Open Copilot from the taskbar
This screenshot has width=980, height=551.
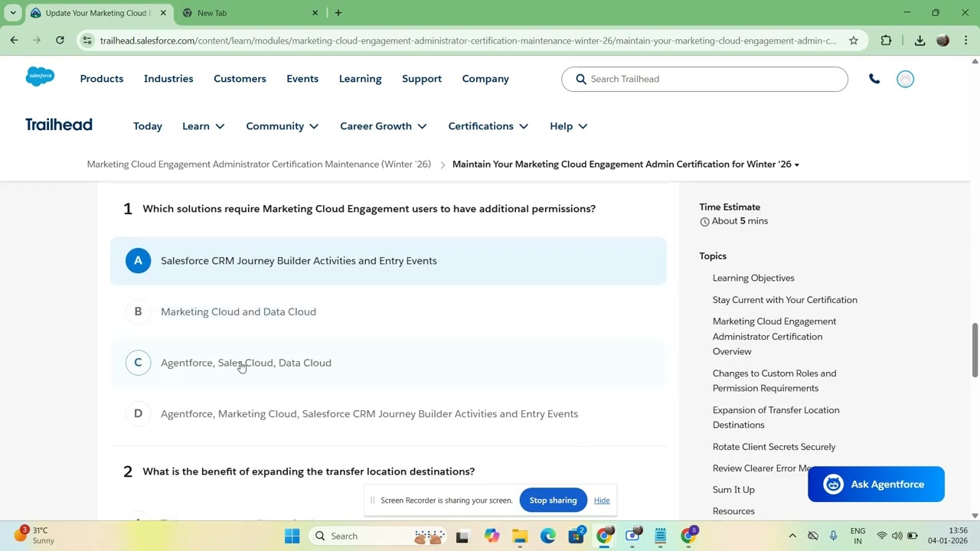click(492, 536)
